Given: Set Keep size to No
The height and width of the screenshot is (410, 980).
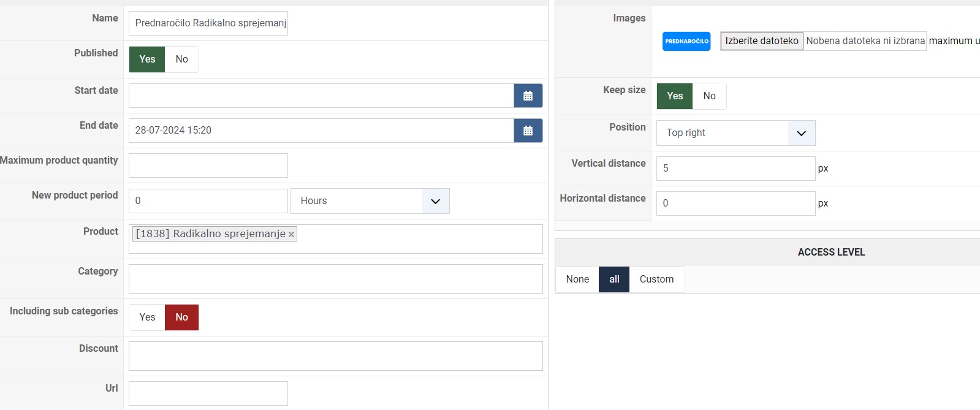Looking at the screenshot, I should point(709,96).
